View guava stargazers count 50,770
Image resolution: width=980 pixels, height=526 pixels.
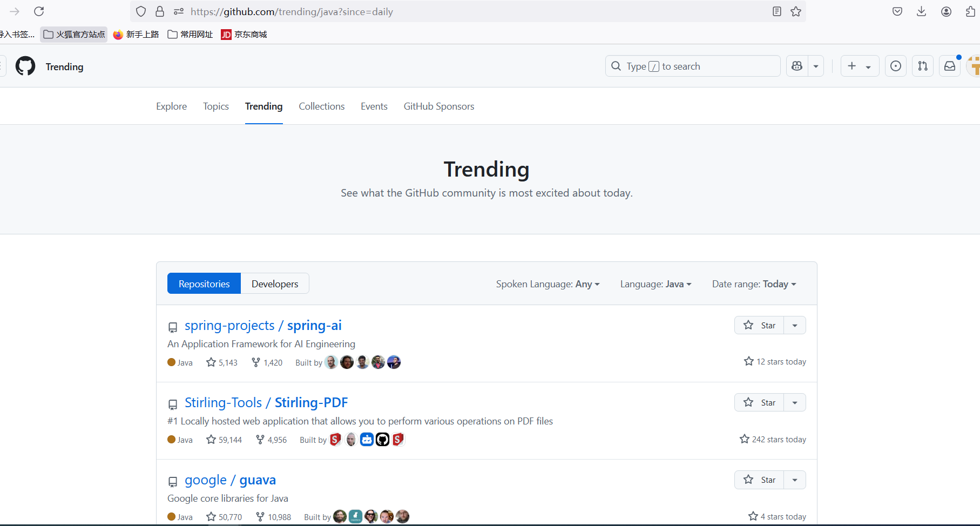point(224,517)
